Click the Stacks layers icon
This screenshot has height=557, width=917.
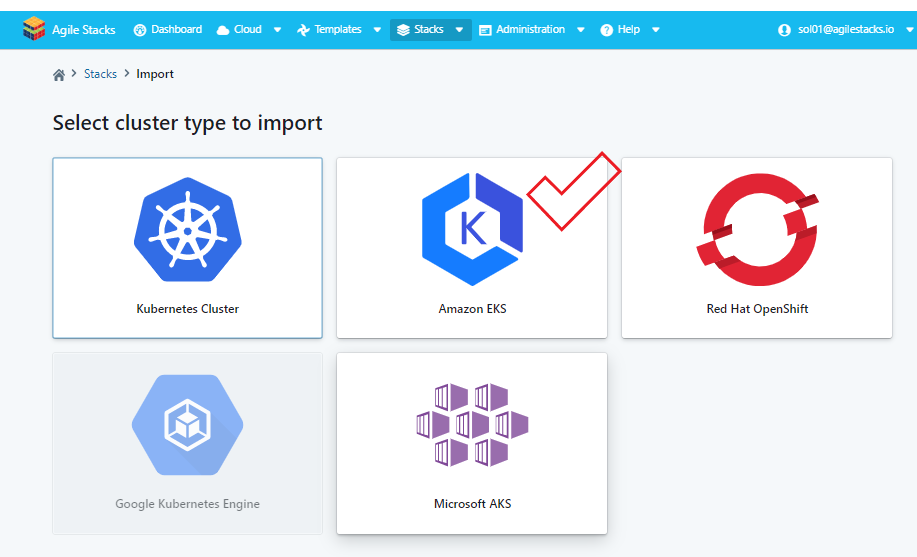coord(403,30)
